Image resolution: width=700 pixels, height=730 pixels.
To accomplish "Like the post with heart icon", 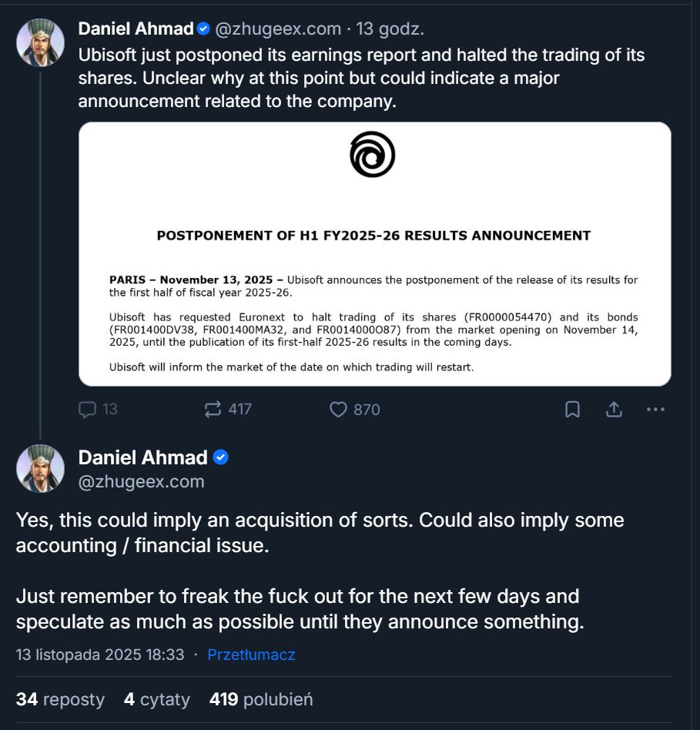I will tap(338, 410).
